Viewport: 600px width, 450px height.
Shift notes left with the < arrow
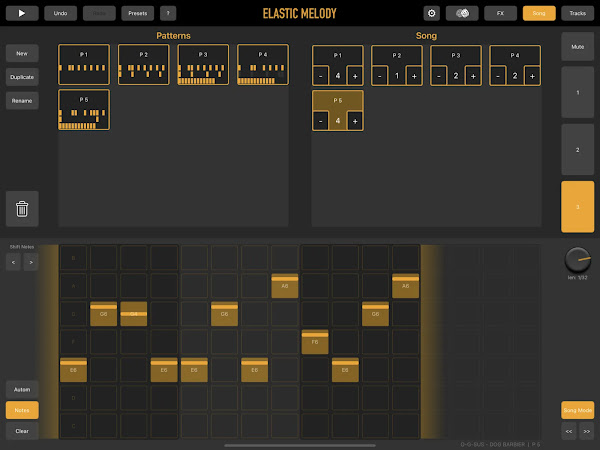pos(13,262)
